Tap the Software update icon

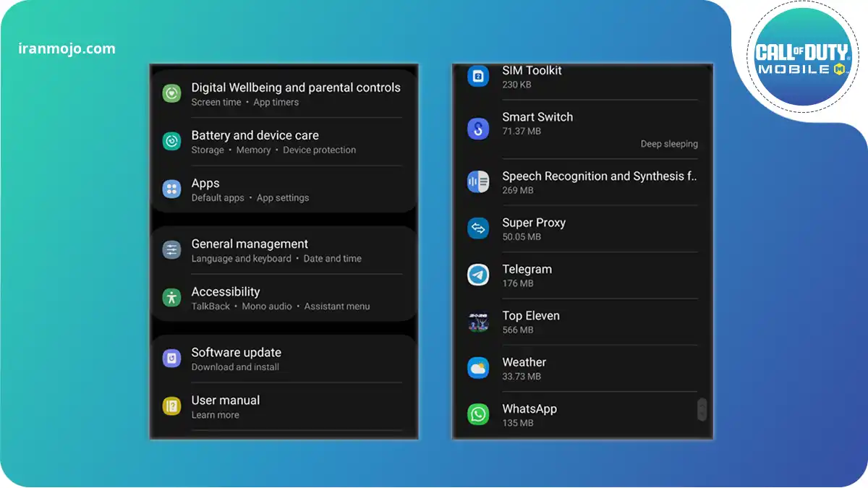point(171,359)
